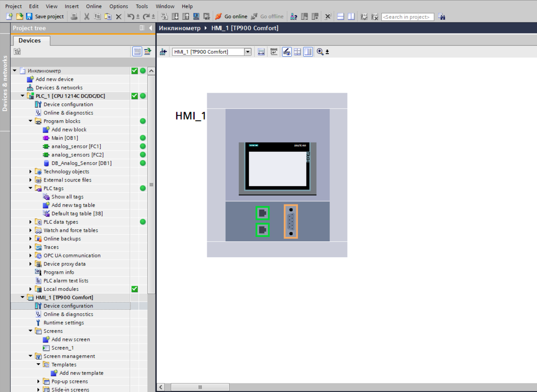
Task: Toggle Project tree auto-collapse icon
Action: [142, 28]
